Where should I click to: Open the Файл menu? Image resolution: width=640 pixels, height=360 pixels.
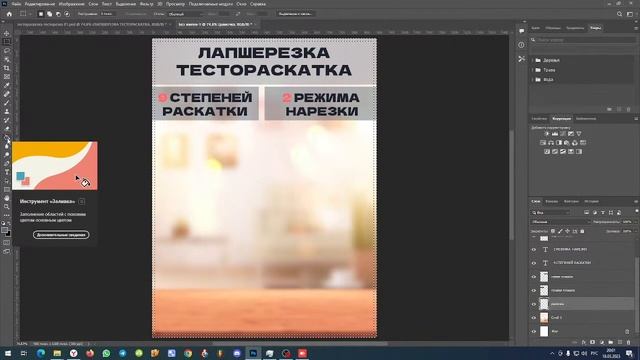(16, 4)
